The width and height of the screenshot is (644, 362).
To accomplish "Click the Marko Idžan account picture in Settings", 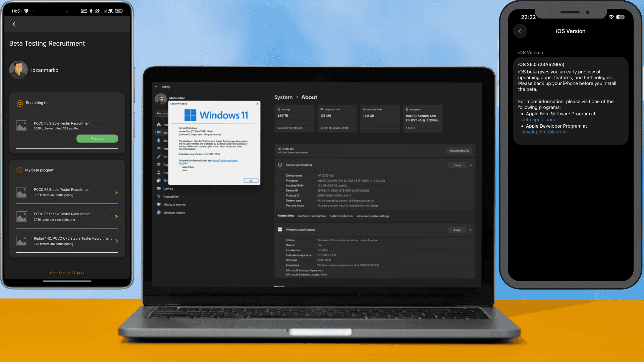I will click(x=161, y=99).
